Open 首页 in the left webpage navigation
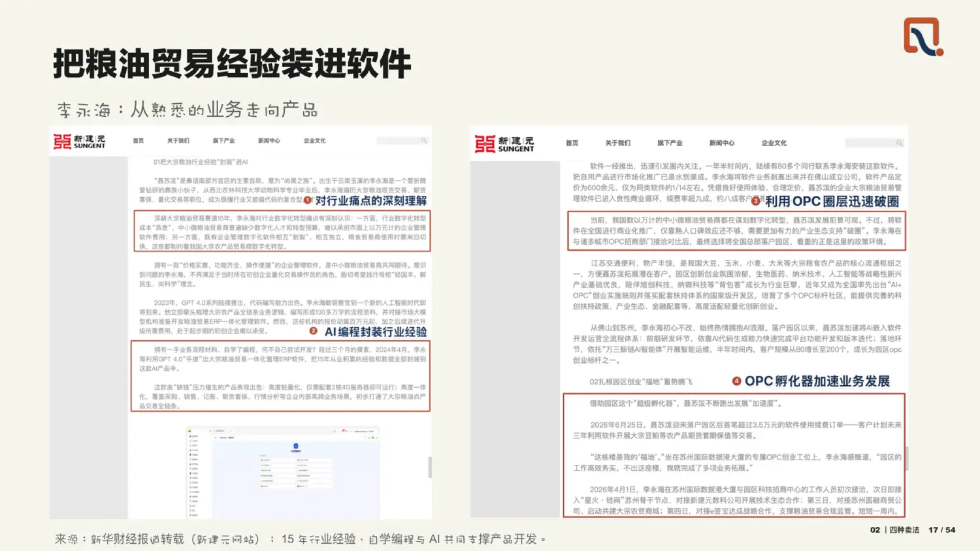Screen dimensions: 980x551 pyautogui.click(x=139, y=140)
